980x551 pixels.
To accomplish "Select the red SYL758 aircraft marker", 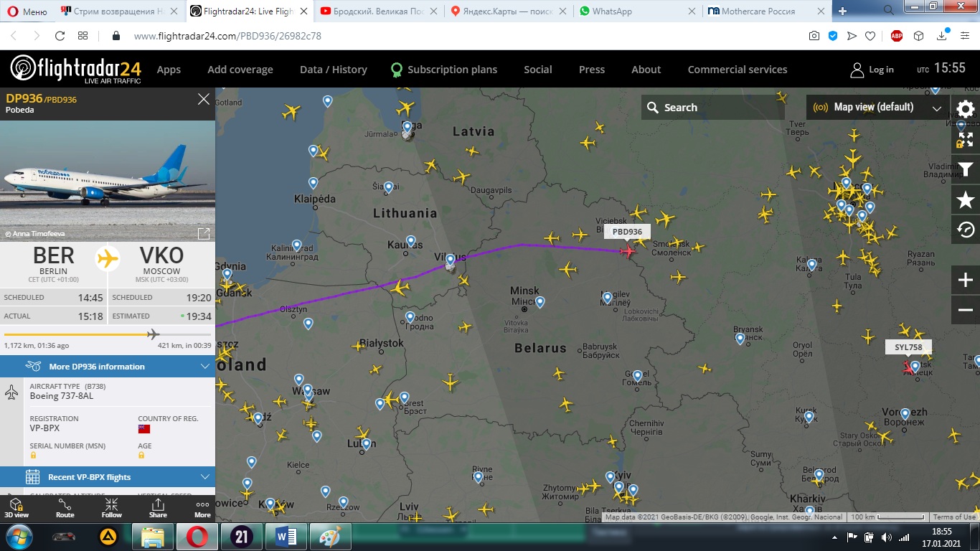I will pyautogui.click(x=908, y=367).
